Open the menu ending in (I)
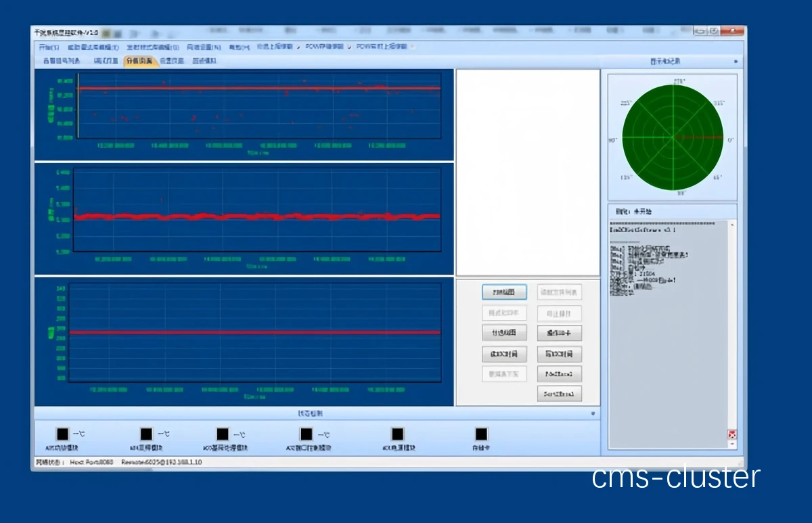This screenshot has width=812, height=523. (x=153, y=47)
